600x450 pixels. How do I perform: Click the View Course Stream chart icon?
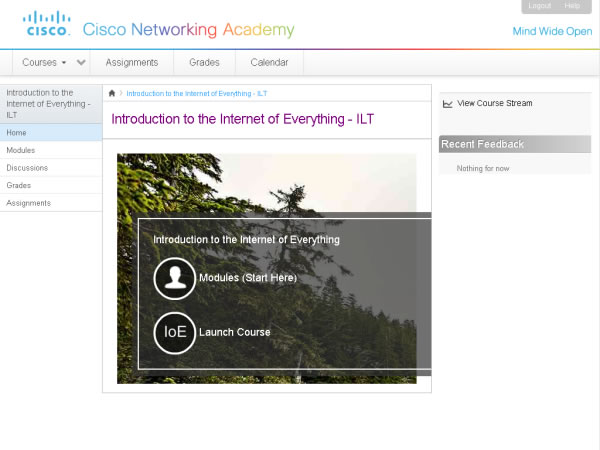[x=447, y=103]
